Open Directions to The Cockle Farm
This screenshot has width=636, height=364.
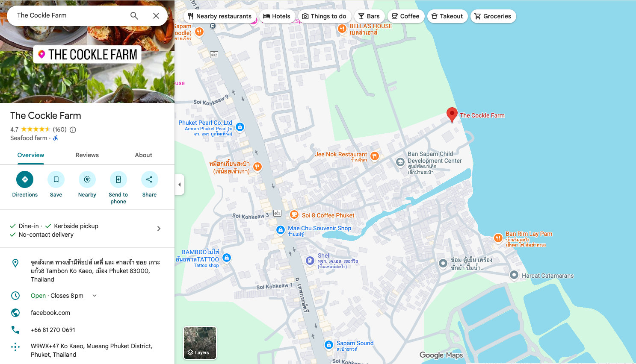tap(25, 185)
